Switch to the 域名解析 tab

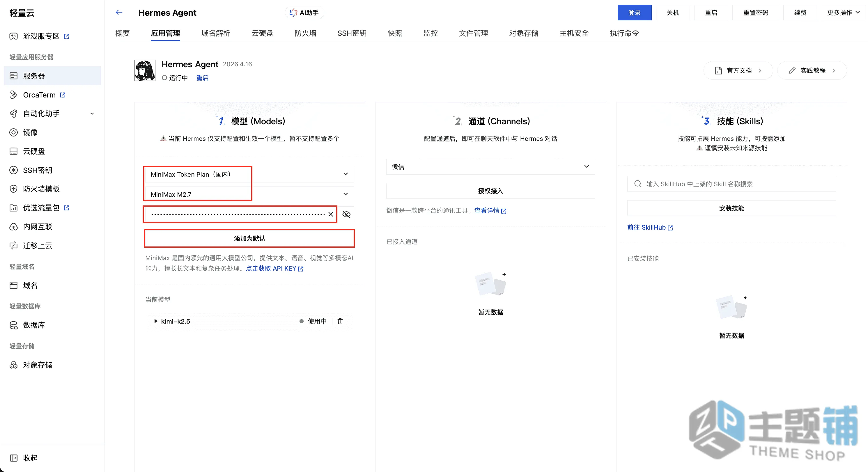pyautogui.click(x=216, y=33)
